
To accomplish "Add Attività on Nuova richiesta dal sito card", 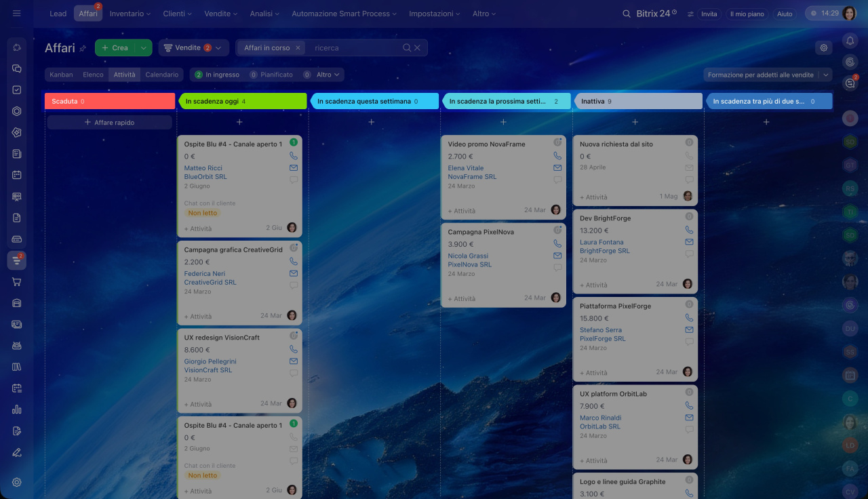I will point(593,197).
